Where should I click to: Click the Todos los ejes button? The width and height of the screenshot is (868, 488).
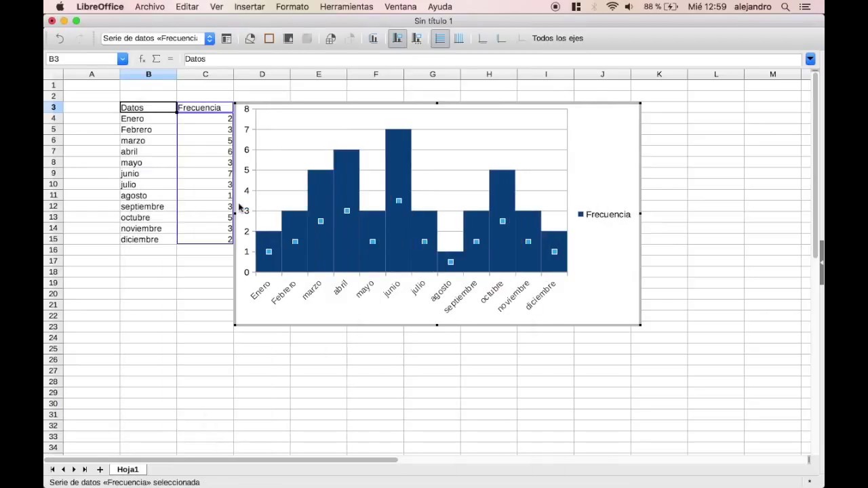(557, 39)
